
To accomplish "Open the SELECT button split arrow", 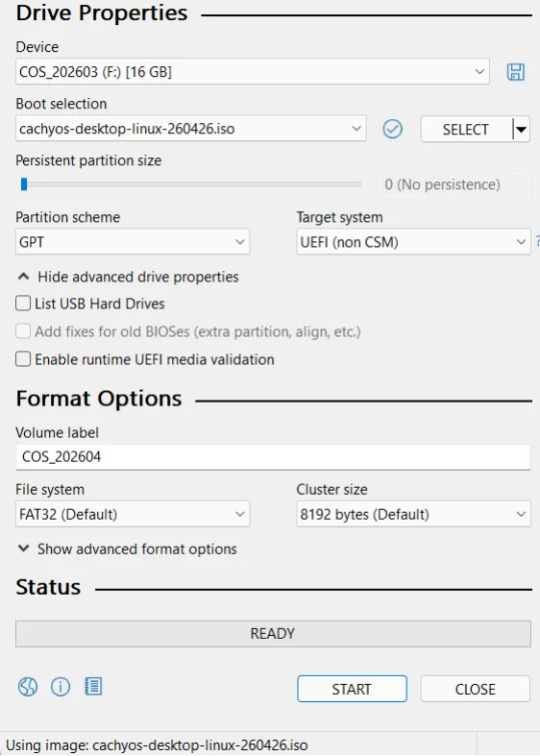I will pos(521,130).
